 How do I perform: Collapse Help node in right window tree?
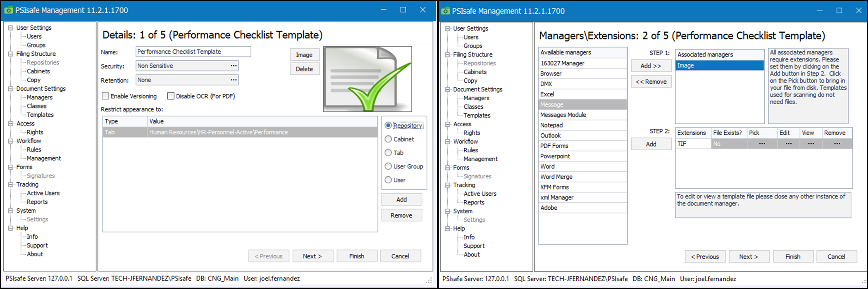point(448,228)
